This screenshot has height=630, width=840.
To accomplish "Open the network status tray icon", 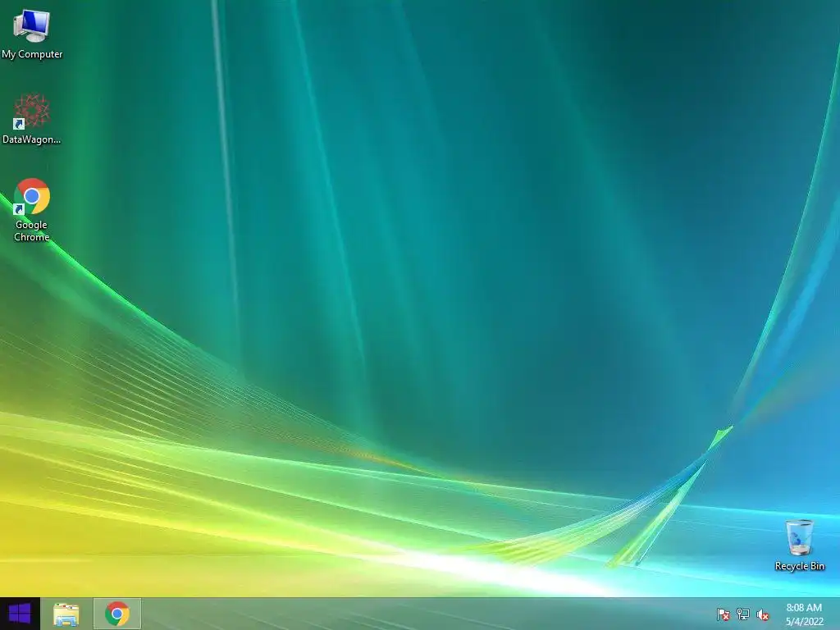I will 743,614.
